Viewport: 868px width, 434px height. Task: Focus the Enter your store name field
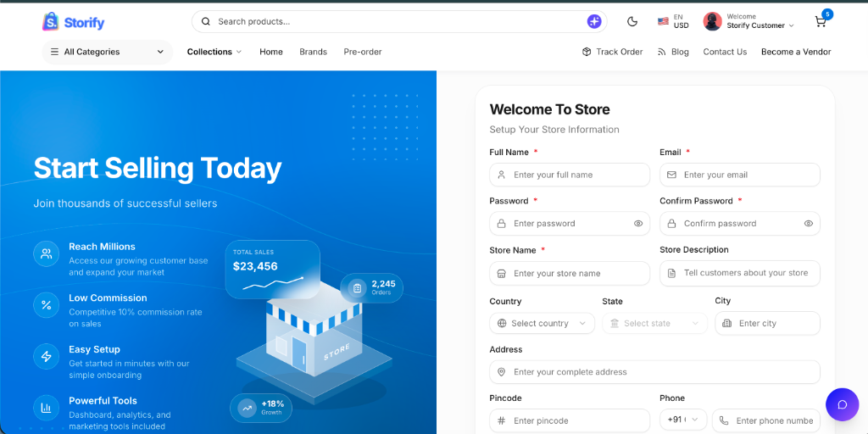click(x=570, y=274)
